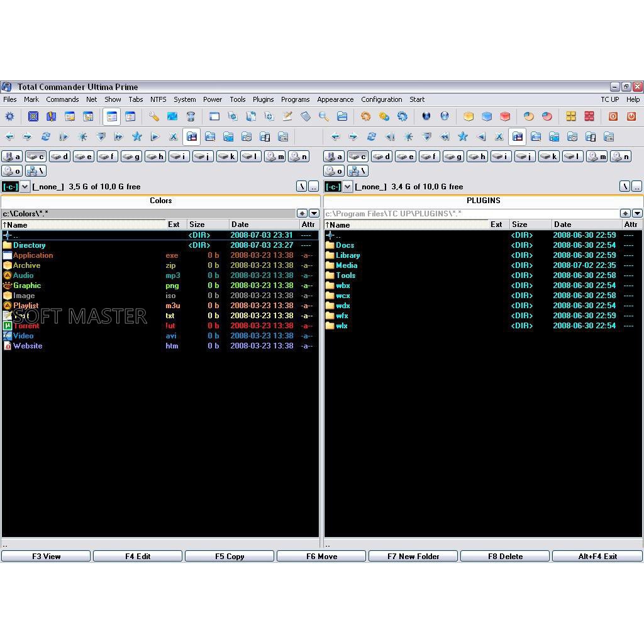Image resolution: width=644 pixels, height=644 pixels.
Task: Click the gear icon at far left of toolbar
Action: [9, 116]
